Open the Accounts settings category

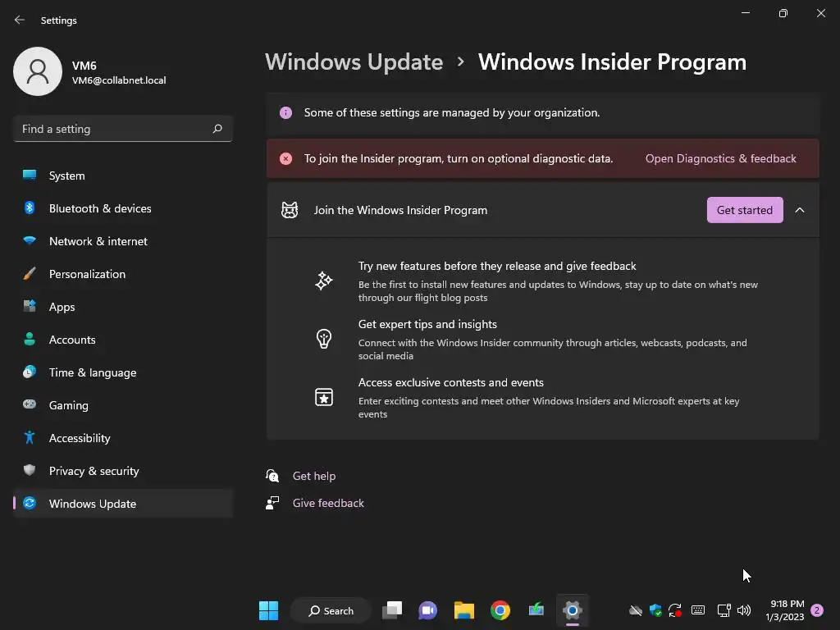tap(123, 340)
